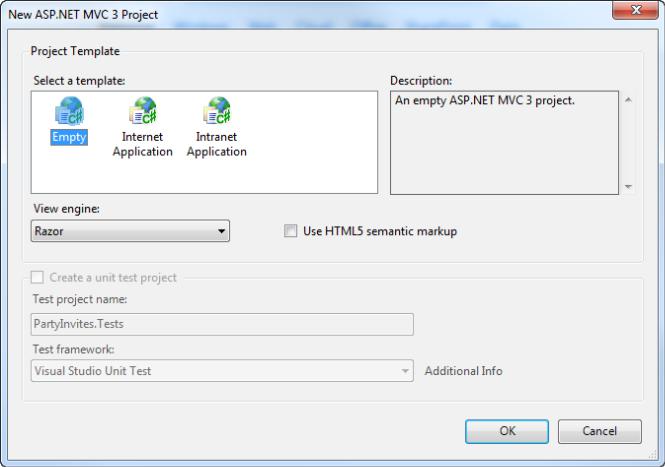This screenshot has height=467, width=665.
Task: Select the Empty template icon
Action: 69,111
